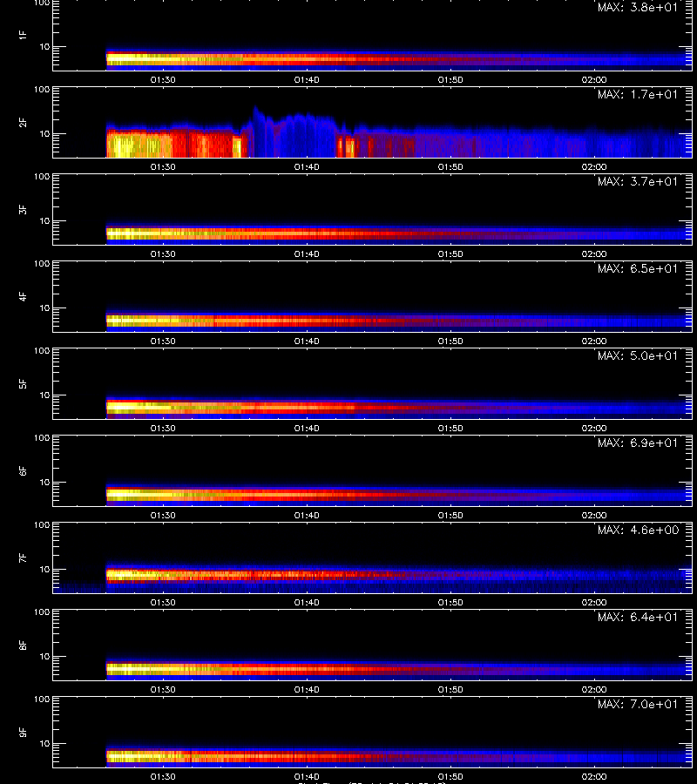The width and height of the screenshot is (697, 784).
Task: Click the 10 y-axis label of panel 5F
Action: [x=45, y=395]
